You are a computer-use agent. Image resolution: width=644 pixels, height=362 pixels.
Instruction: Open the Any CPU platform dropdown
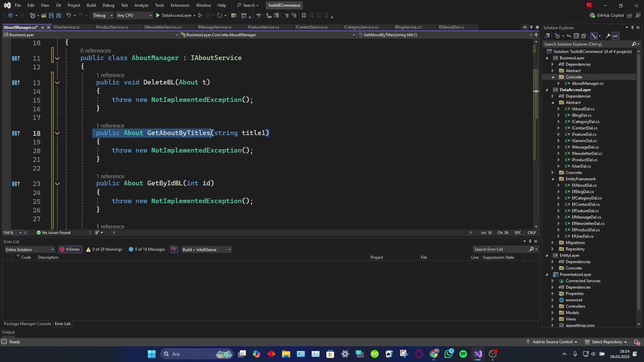coord(134,15)
